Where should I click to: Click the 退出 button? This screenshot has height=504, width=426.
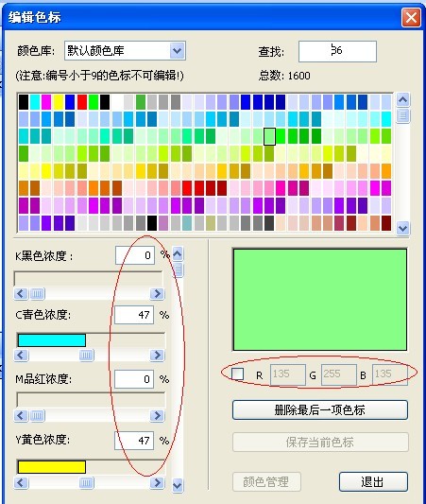[373, 482]
